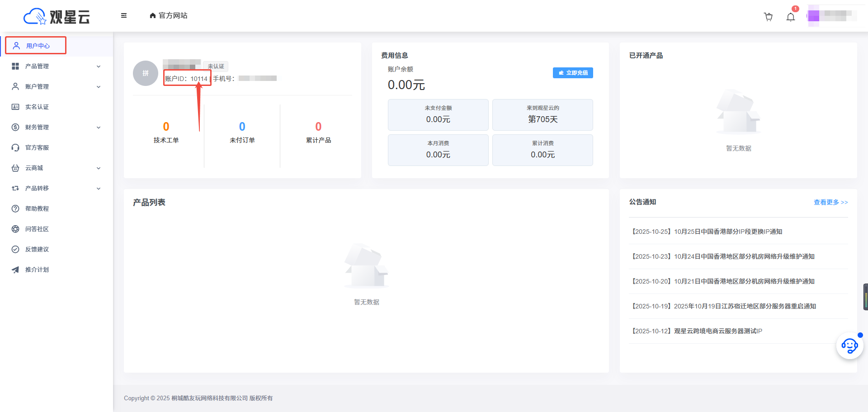The image size is (868, 412).
Task: Click the 实名认证 ID card icon
Action: pyautogui.click(x=15, y=107)
